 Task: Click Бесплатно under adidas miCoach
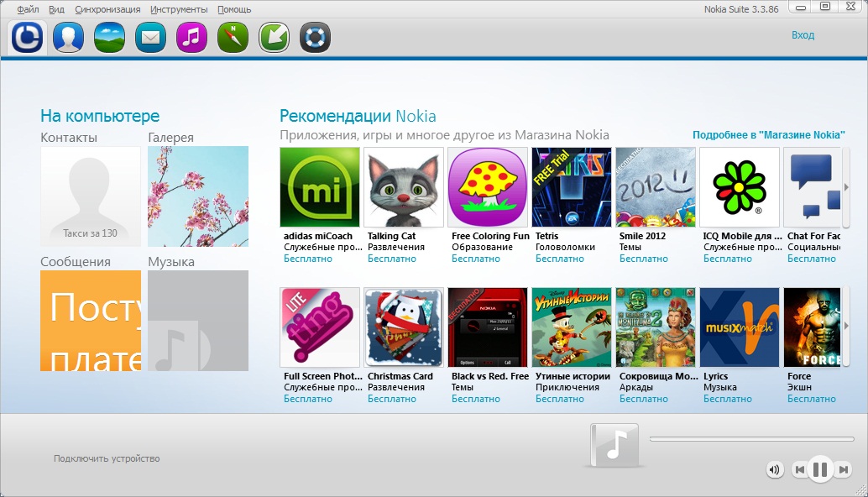[x=308, y=259]
